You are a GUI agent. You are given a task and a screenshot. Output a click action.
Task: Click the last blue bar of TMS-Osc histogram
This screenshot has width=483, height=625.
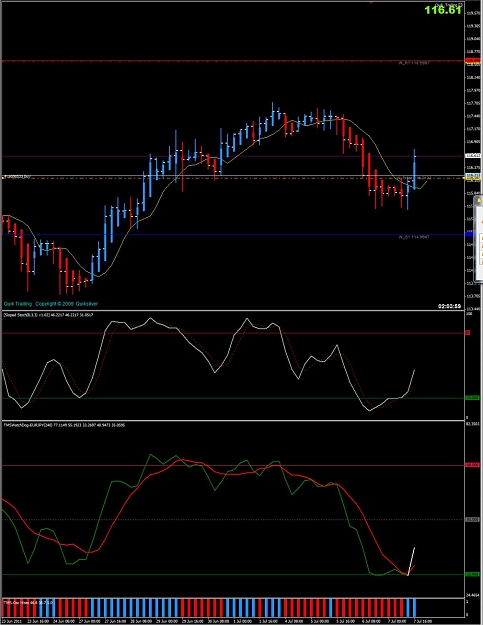click(414, 608)
